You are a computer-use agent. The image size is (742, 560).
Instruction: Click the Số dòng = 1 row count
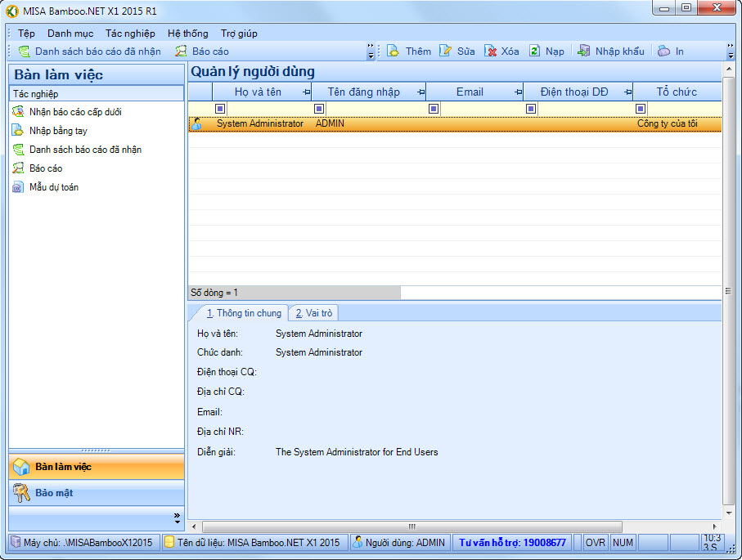[214, 293]
